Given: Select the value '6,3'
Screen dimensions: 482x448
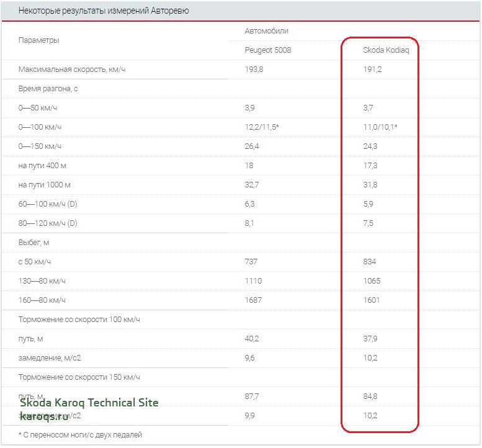Looking at the screenshot, I should coord(249,204).
